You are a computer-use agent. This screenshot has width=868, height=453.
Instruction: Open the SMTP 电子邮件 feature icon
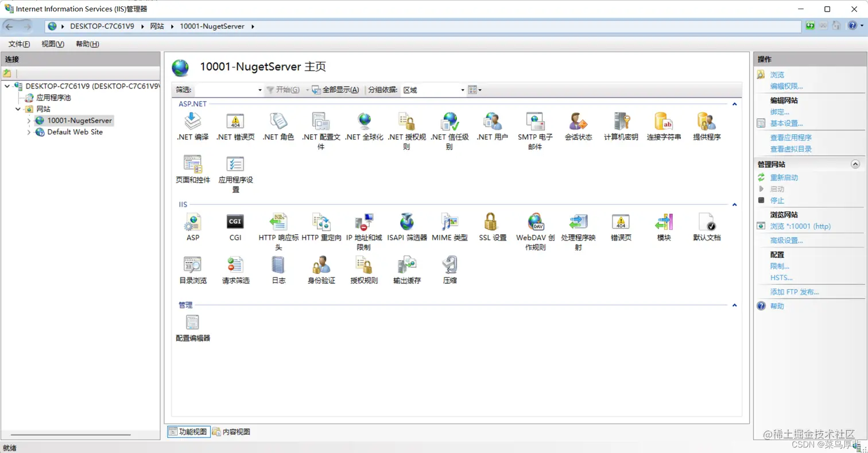click(x=535, y=121)
